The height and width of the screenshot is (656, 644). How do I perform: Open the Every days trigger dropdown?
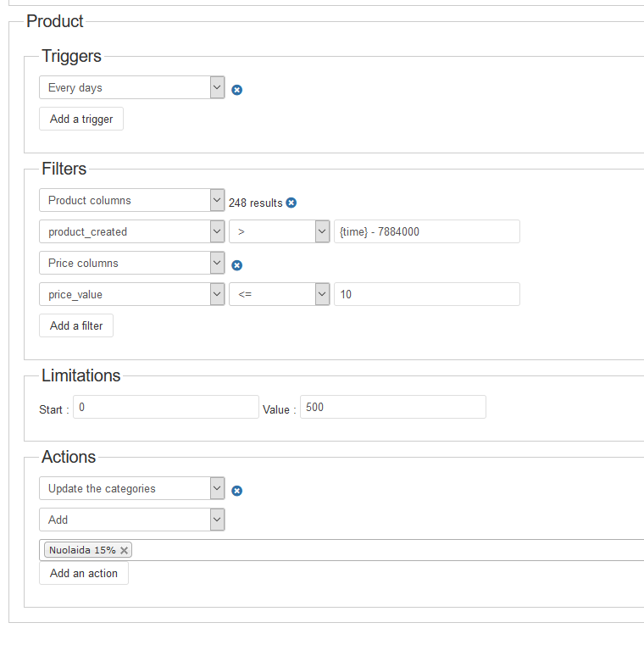[x=131, y=87]
